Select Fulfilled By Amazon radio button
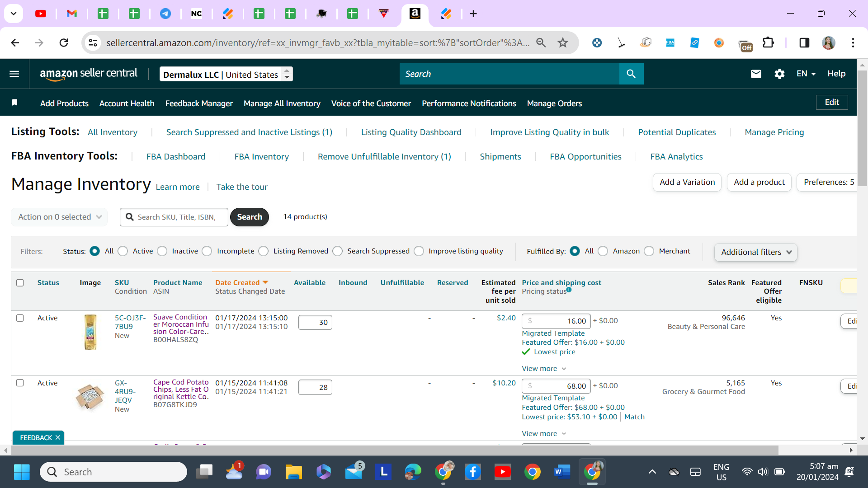This screenshot has height=488, width=868. (x=603, y=251)
